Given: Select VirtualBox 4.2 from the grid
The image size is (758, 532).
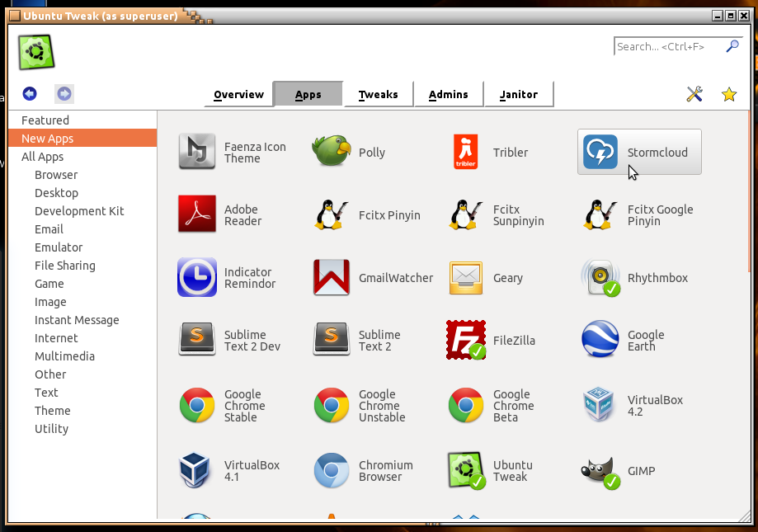Looking at the screenshot, I should (600, 403).
